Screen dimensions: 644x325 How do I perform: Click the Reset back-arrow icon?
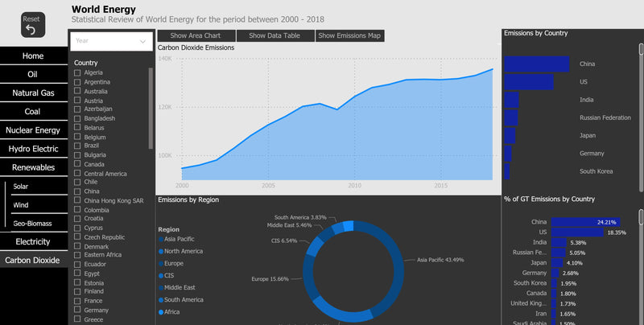click(x=31, y=29)
